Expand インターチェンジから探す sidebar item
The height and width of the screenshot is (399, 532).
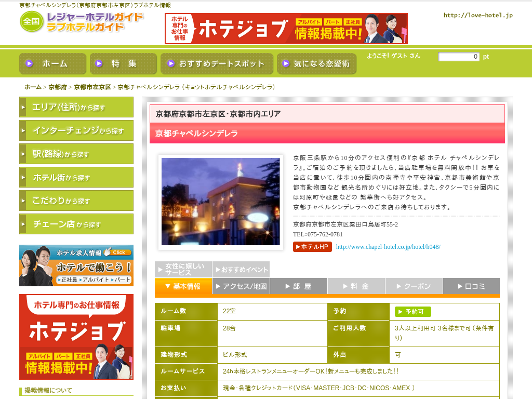[x=76, y=130]
